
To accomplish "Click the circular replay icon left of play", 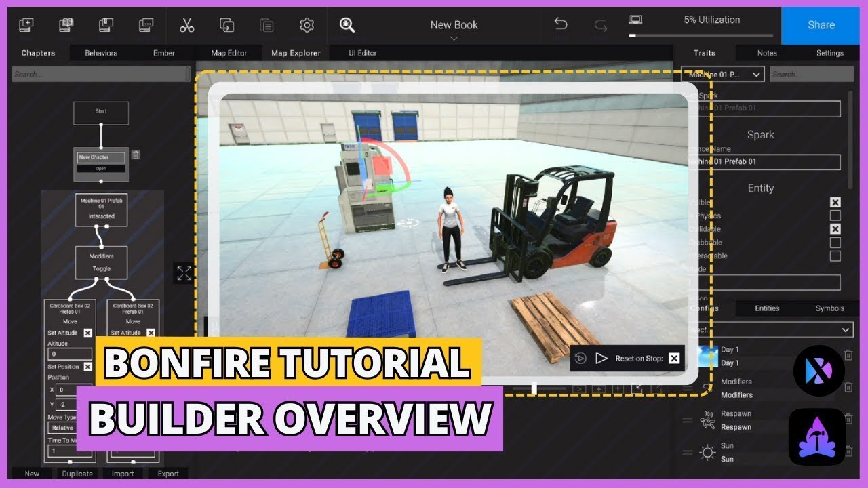I will point(580,358).
